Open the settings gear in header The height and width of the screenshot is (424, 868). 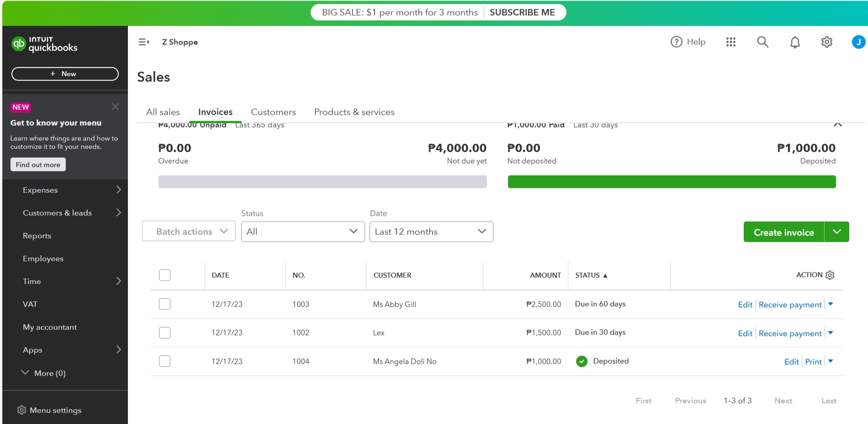827,42
